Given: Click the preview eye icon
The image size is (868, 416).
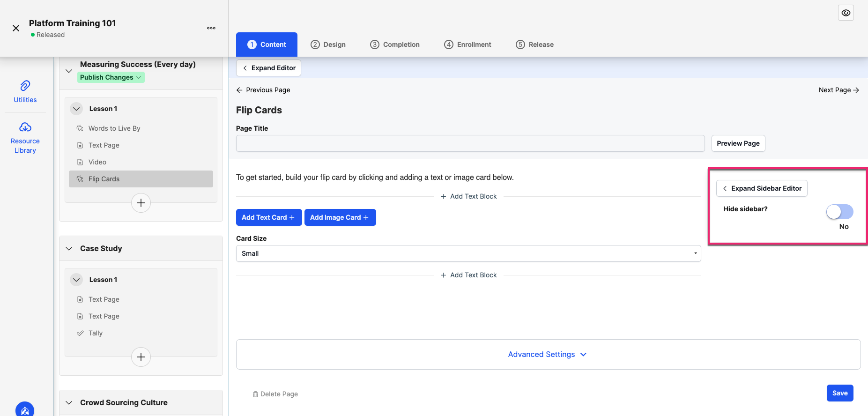Looking at the screenshot, I should [846, 13].
